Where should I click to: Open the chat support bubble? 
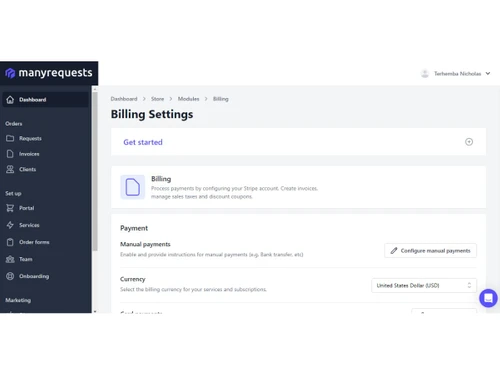pos(488,298)
